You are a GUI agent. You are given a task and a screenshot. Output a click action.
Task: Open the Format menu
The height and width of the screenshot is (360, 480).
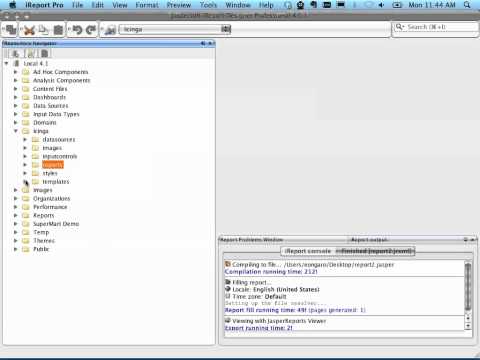[x=147, y=5]
